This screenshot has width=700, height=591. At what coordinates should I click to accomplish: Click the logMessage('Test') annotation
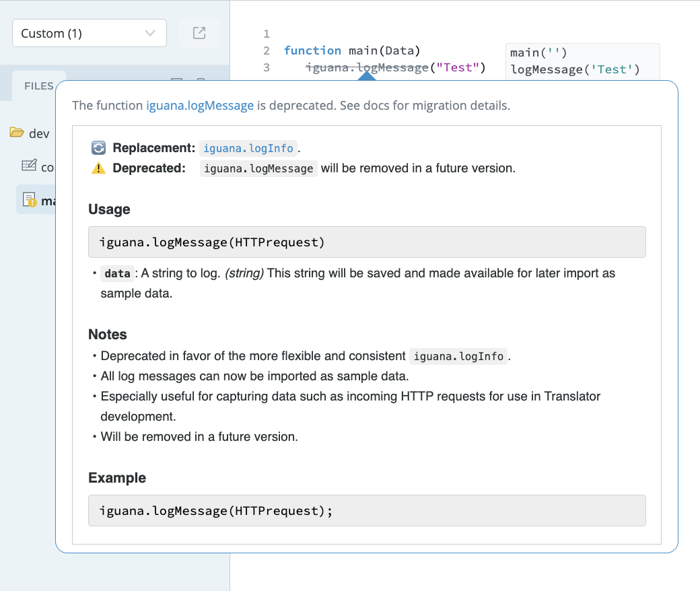pos(575,69)
